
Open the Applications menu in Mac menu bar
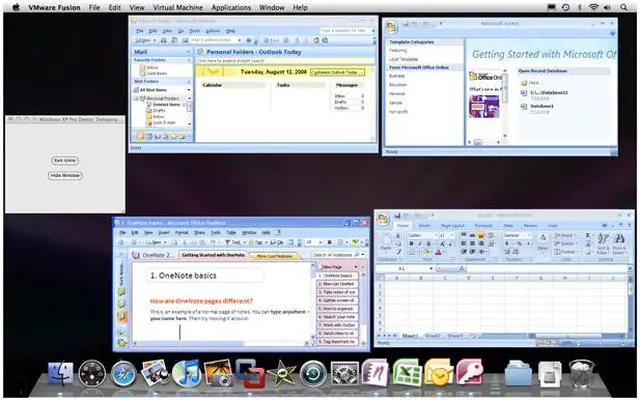pyautogui.click(x=231, y=7)
